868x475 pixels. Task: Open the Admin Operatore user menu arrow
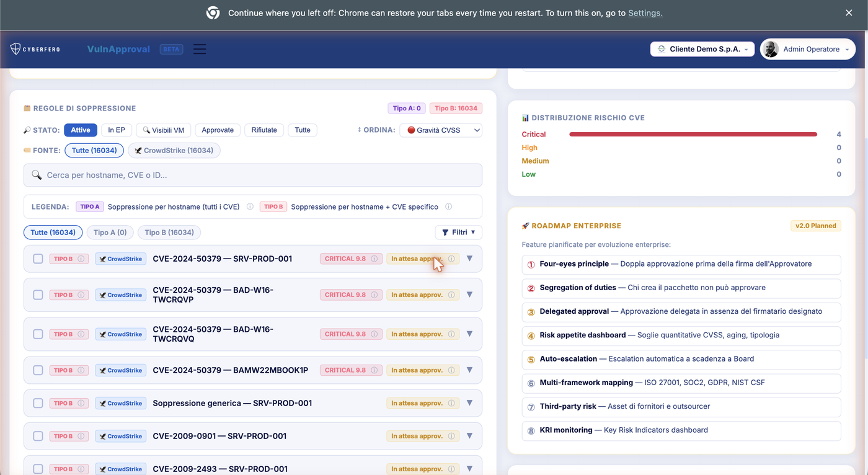(847, 50)
